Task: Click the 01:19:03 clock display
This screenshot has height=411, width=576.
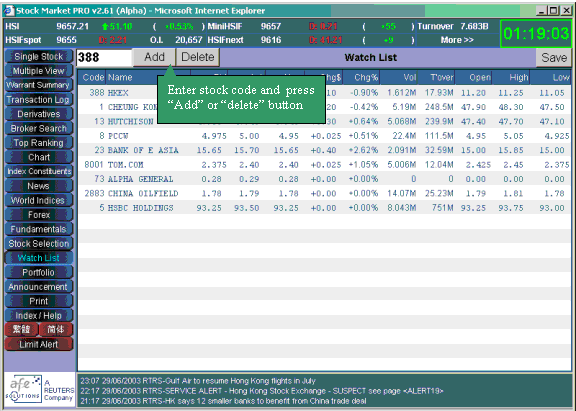Action: pyautogui.click(x=536, y=34)
